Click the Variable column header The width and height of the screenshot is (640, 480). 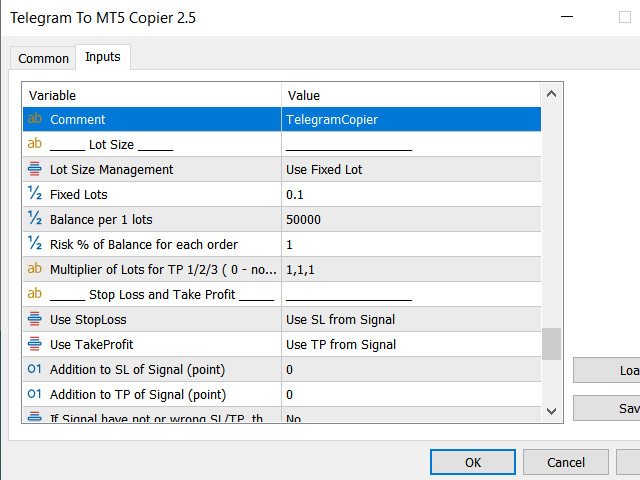point(150,95)
